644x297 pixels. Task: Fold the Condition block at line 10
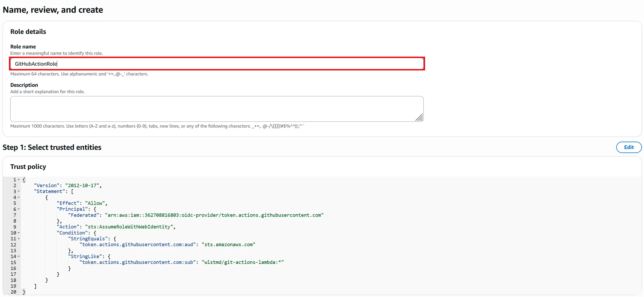click(19, 233)
